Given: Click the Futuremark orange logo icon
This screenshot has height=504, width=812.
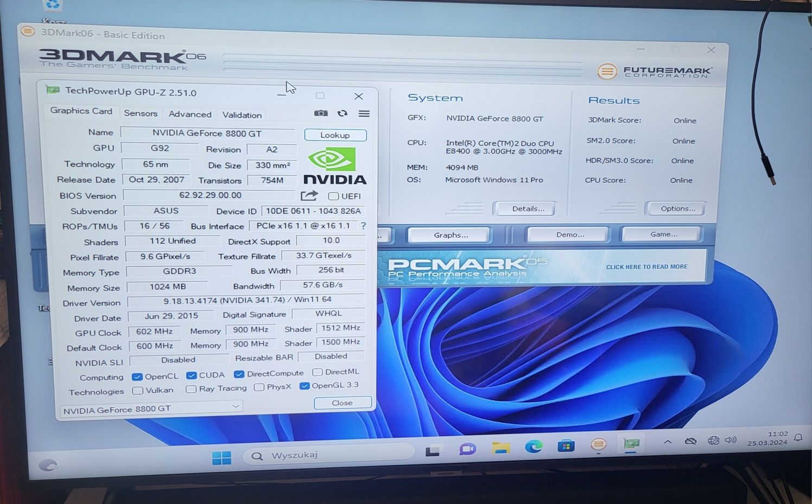Looking at the screenshot, I should (x=607, y=71).
